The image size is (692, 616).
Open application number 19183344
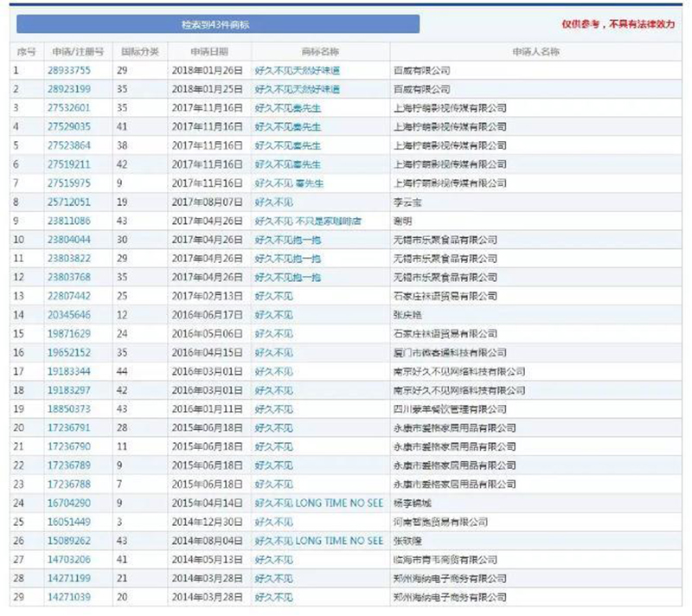[69, 371]
